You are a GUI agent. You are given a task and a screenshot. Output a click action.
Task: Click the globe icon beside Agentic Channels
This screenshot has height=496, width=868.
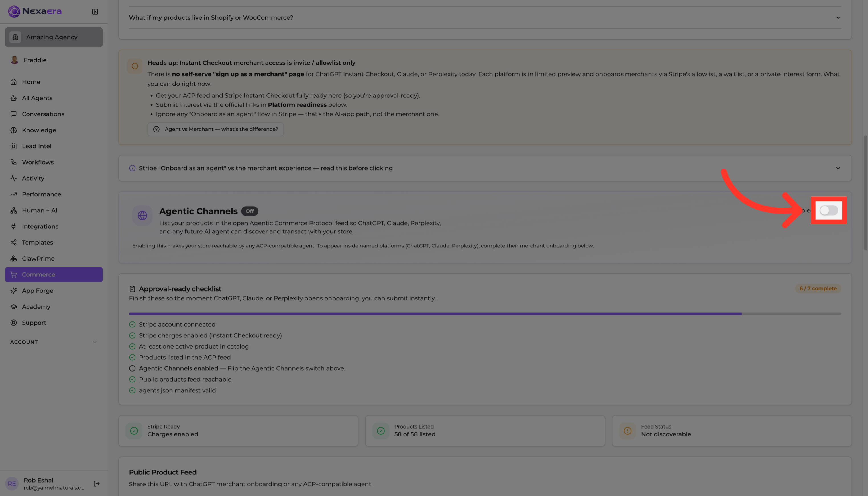pos(142,215)
